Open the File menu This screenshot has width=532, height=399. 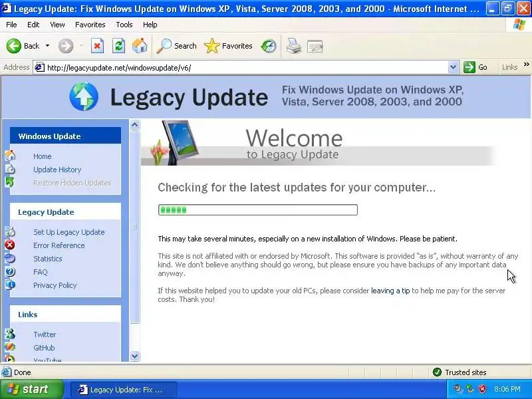11,25
